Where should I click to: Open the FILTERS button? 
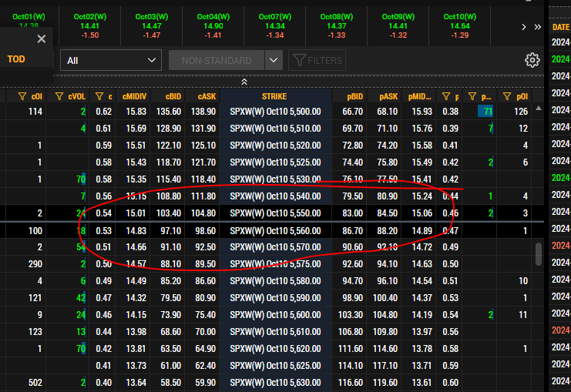pyautogui.click(x=317, y=60)
